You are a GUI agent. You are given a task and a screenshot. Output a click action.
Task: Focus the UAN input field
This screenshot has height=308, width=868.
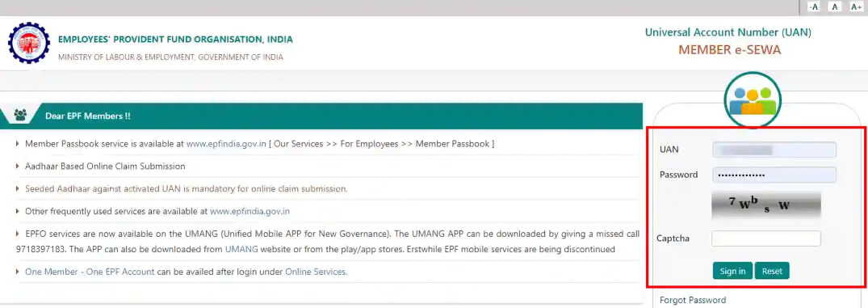point(774,150)
